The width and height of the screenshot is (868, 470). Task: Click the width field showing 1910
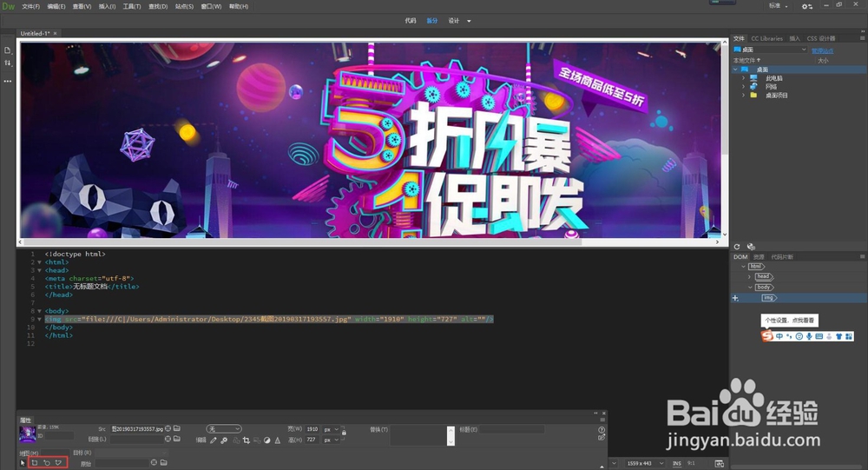click(312, 429)
